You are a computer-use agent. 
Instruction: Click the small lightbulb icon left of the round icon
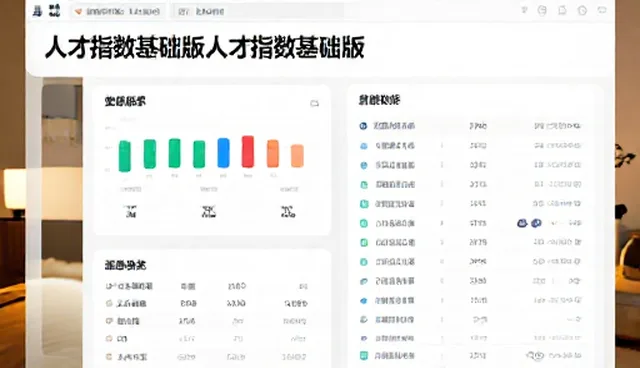tap(524, 10)
